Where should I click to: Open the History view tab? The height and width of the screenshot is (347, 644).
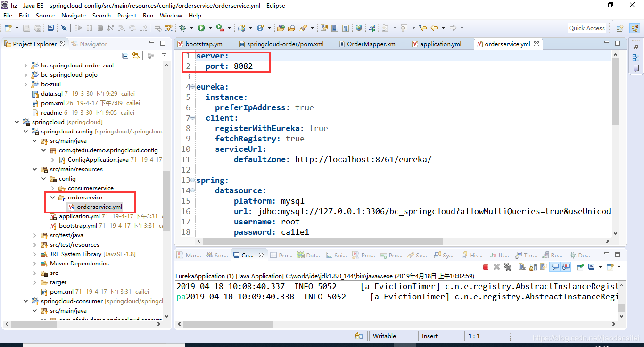pos(471,255)
